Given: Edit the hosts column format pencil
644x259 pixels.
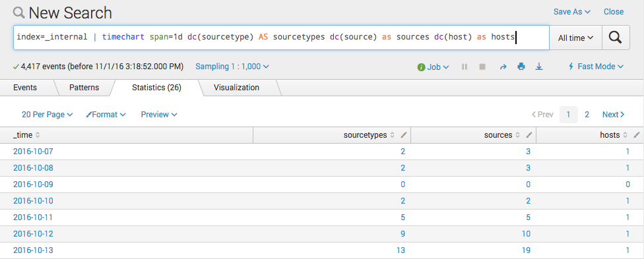Looking at the screenshot, I should point(637,134).
